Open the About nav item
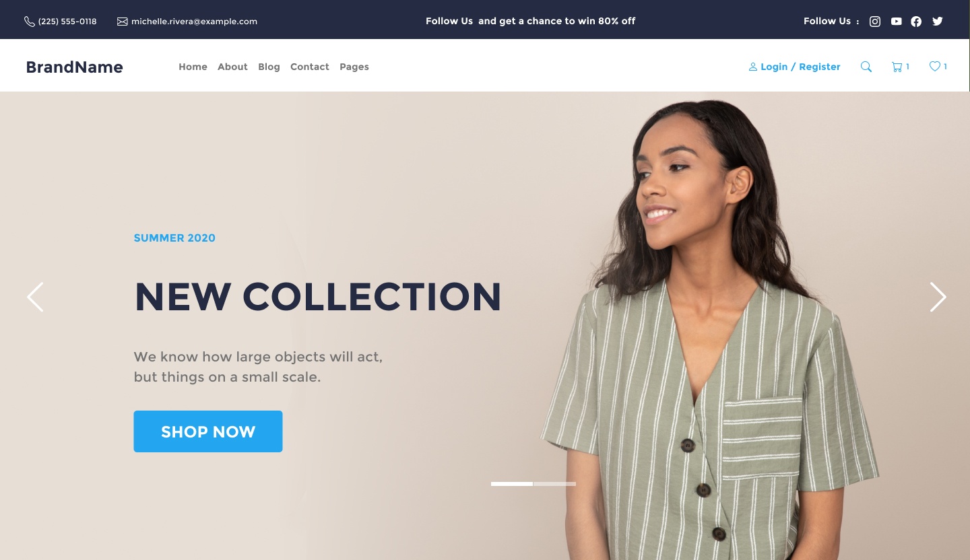The width and height of the screenshot is (970, 560). click(x=232, y=67)
